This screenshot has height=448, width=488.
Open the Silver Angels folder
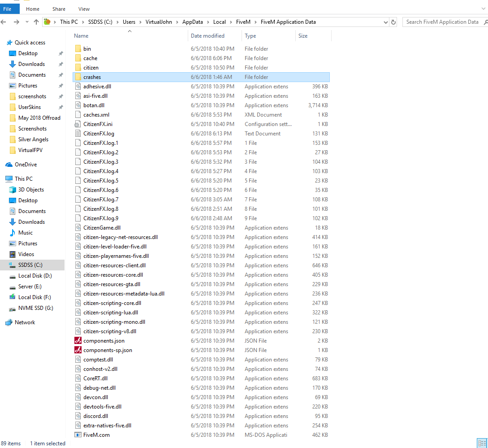33,139
